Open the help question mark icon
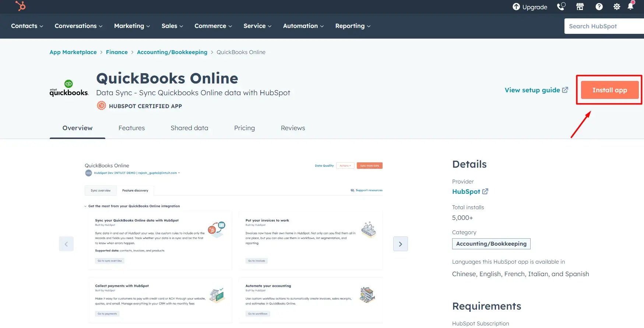This screenshot has width=644, height=328. click(599, 7)
